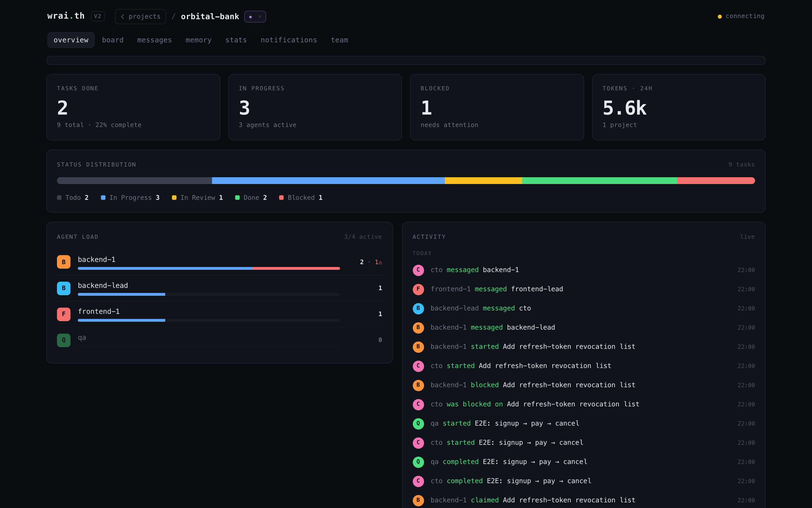Click the Blocked red legend swatch
Screen dimensions: 812x508
281,198
